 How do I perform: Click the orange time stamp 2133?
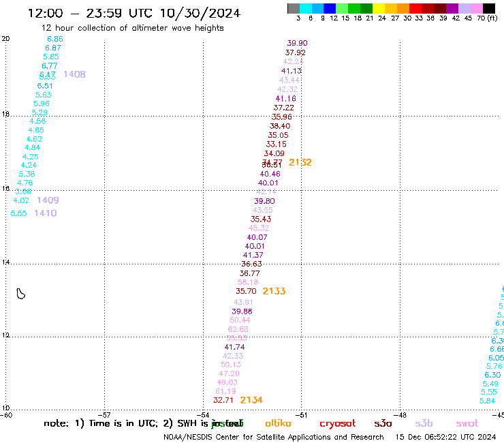[274, 291]
